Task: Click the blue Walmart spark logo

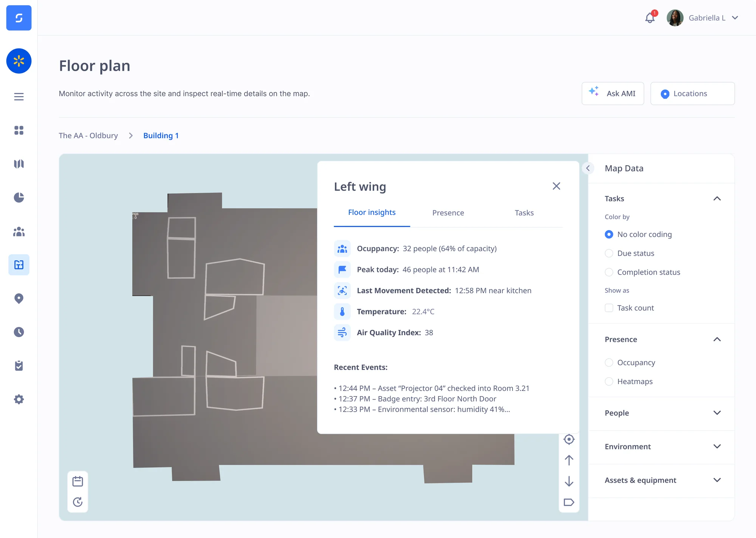Action: [x=19, y=61]
